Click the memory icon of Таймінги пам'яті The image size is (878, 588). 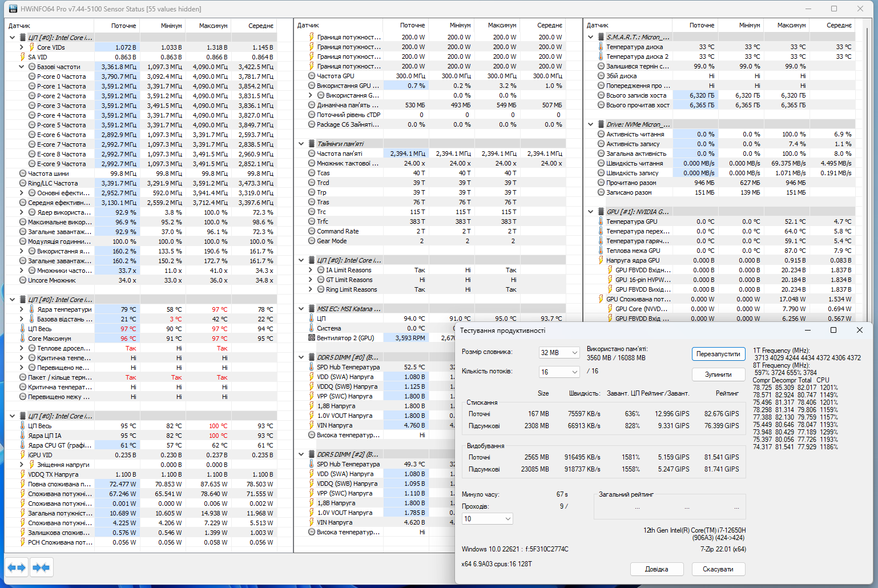click(312, 144)
